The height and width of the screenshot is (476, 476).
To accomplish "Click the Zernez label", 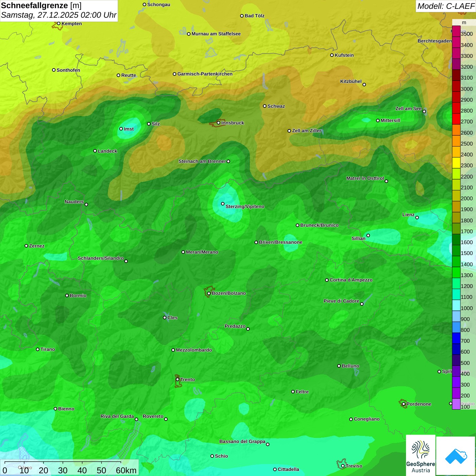I will click(37, 246).
